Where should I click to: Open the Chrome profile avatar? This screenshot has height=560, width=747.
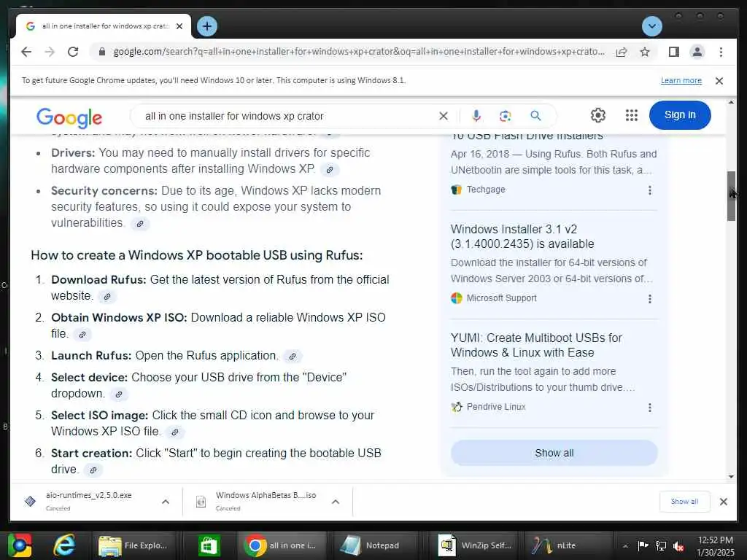pyautogui.click(x=697, y=52)
